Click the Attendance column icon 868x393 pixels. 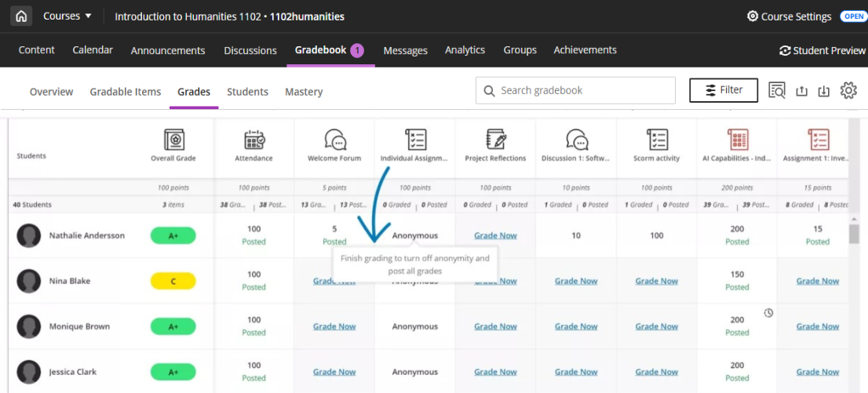(x=254, y=140)
